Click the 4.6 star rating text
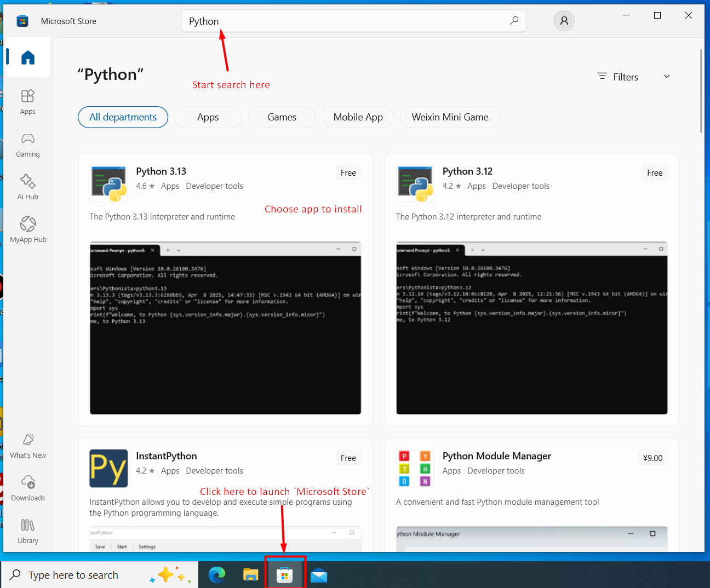The width and height of the screenshot is (710, 588). tap(145, 186)
